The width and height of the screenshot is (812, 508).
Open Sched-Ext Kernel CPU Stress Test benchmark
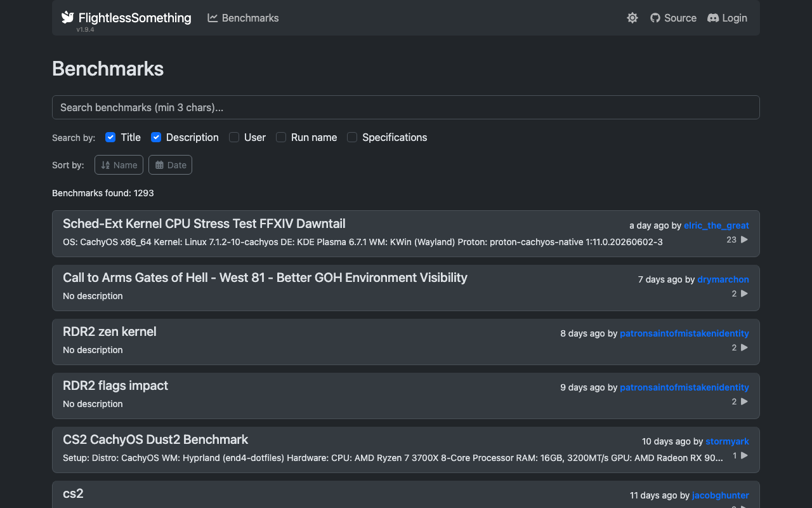click(x=406, y=234)
